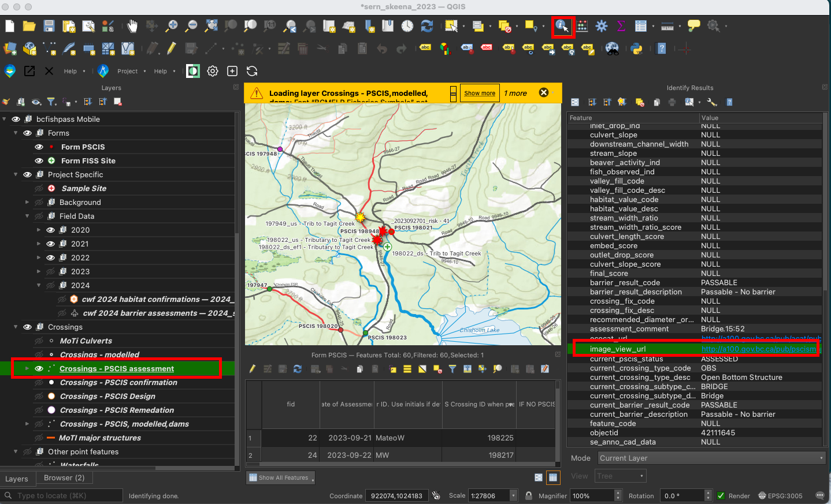The width and height of the screenshot is (831, 504).
Task: Click the EPSG:3005 CRS button
Action: [x=780, y=495]
